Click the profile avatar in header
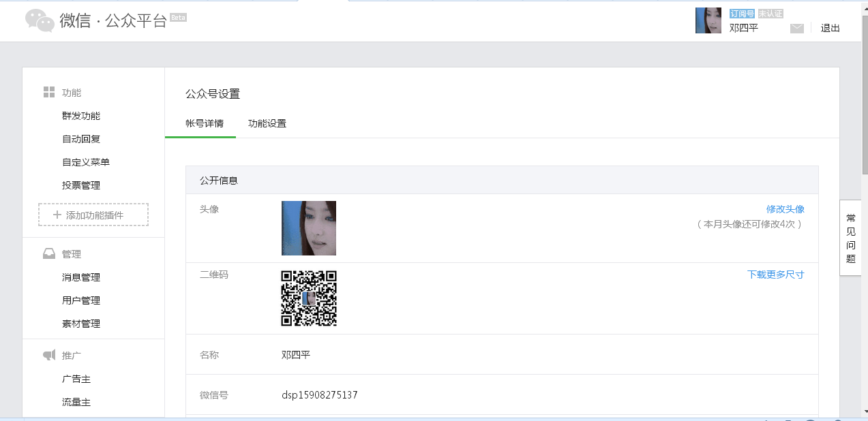868x421 pixels. pos(708,20)
